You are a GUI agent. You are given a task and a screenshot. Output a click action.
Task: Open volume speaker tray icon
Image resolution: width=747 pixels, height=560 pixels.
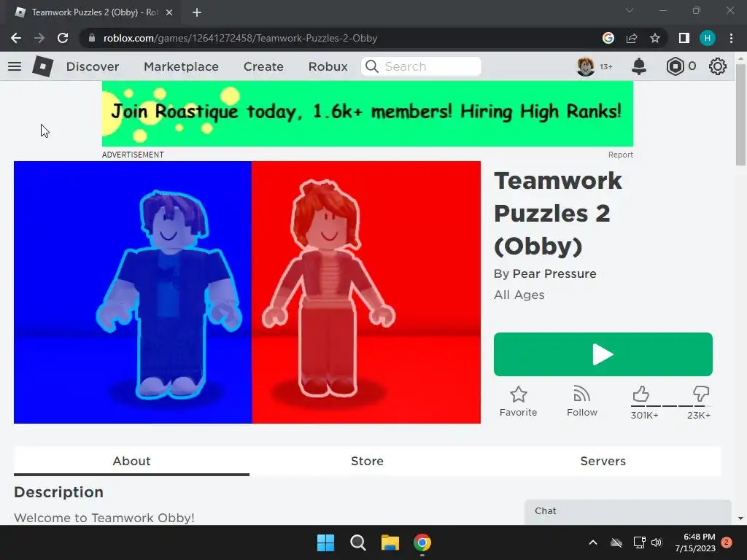click(x=657, y=542)
